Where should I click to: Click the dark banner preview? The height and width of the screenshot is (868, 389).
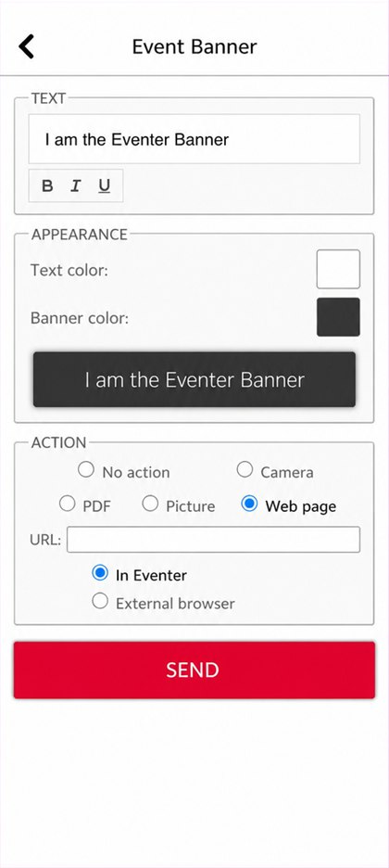point(194,380)
